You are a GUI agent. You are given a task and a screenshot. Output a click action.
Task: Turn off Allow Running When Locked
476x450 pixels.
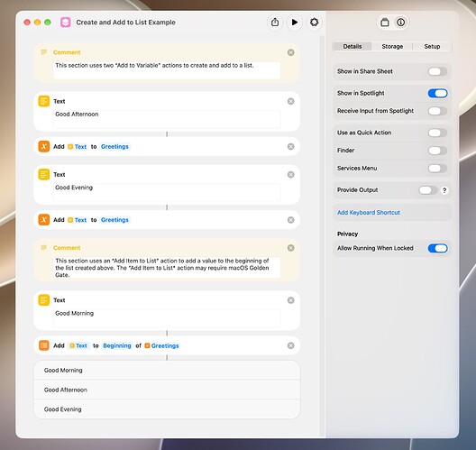pos(437,248)
